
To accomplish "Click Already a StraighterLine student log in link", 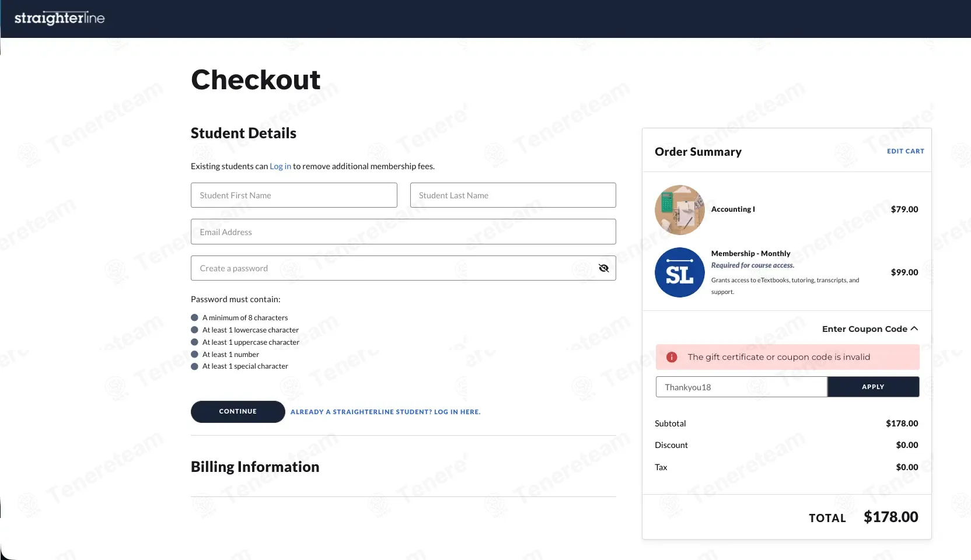I will click(x=386, y=412).
